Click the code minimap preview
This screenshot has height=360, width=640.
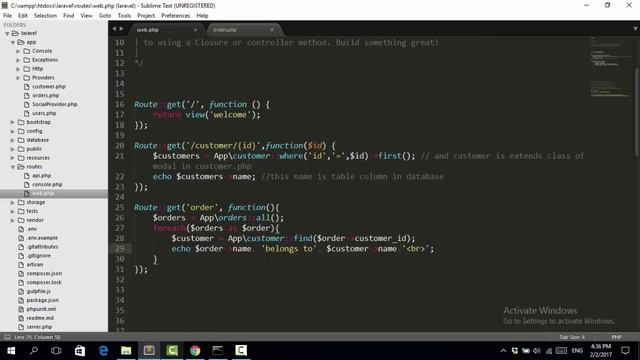611,67
